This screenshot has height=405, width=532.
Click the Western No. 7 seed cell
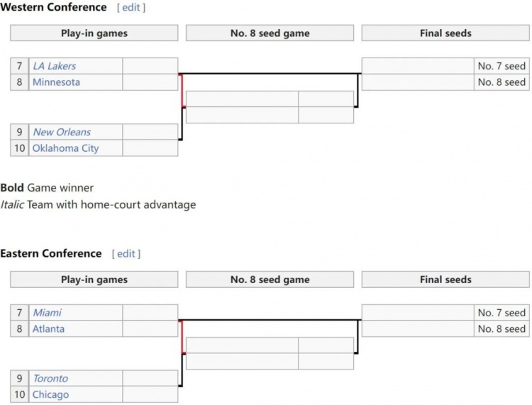(501, 66)
